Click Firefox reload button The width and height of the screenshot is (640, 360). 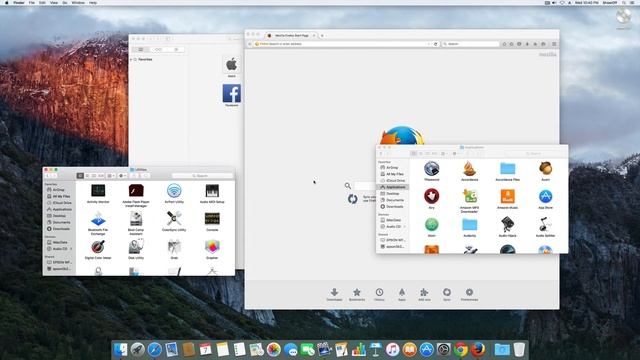(x=436, y=44)
